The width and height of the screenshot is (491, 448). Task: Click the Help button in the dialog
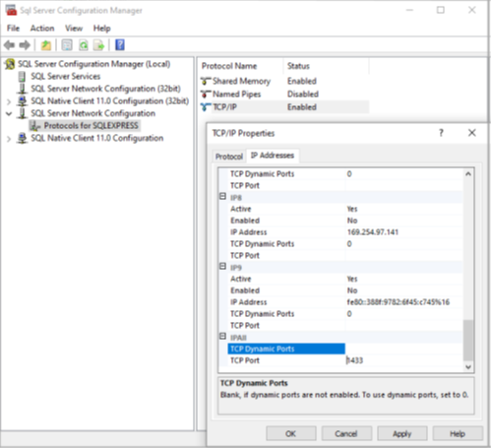click(458, 433)
